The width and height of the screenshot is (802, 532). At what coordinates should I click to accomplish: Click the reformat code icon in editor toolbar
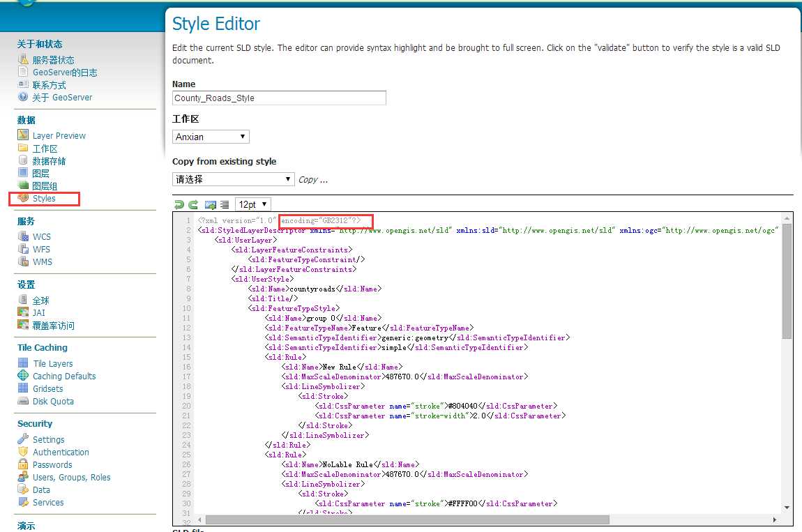coord(225,204)
